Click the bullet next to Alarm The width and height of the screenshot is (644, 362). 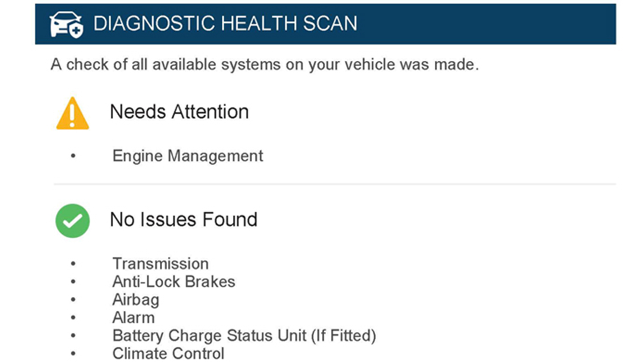[73, 317]
